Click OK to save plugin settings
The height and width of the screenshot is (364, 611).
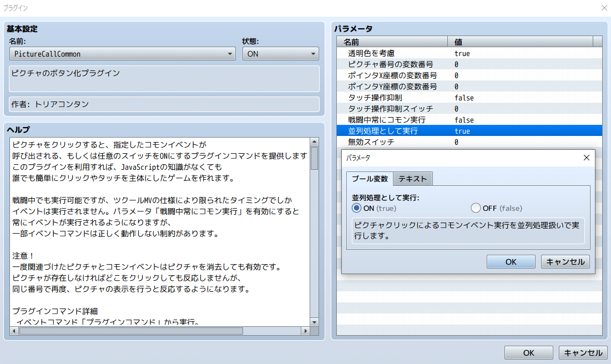[x=528, y=352]
